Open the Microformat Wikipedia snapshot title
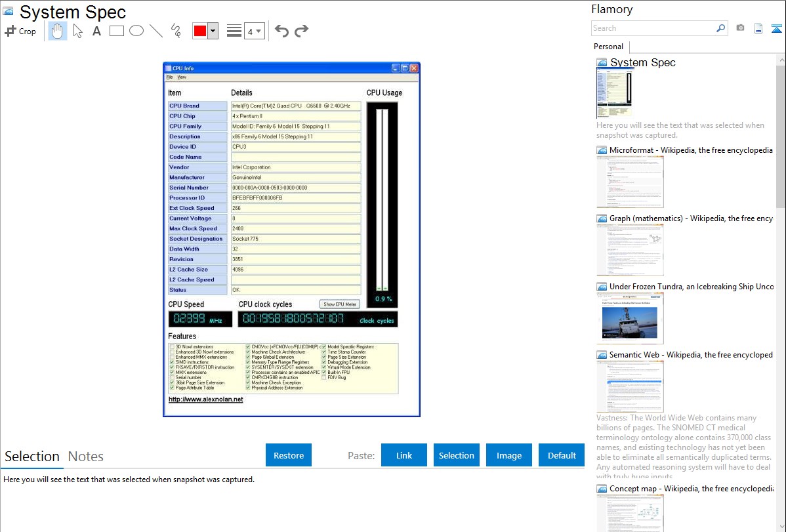Viewport: 786px width, 532px height. click(691, 150)
